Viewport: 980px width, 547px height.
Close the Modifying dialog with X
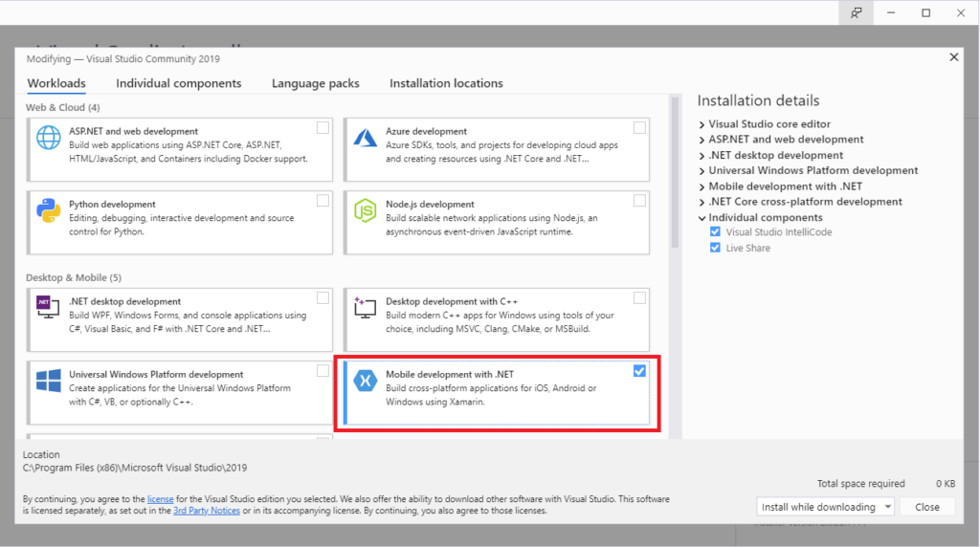coord(954,57)
